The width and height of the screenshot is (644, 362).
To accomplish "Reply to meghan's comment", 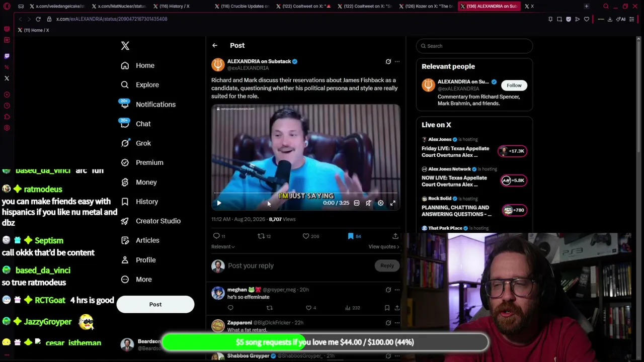I will coord(230,308).
